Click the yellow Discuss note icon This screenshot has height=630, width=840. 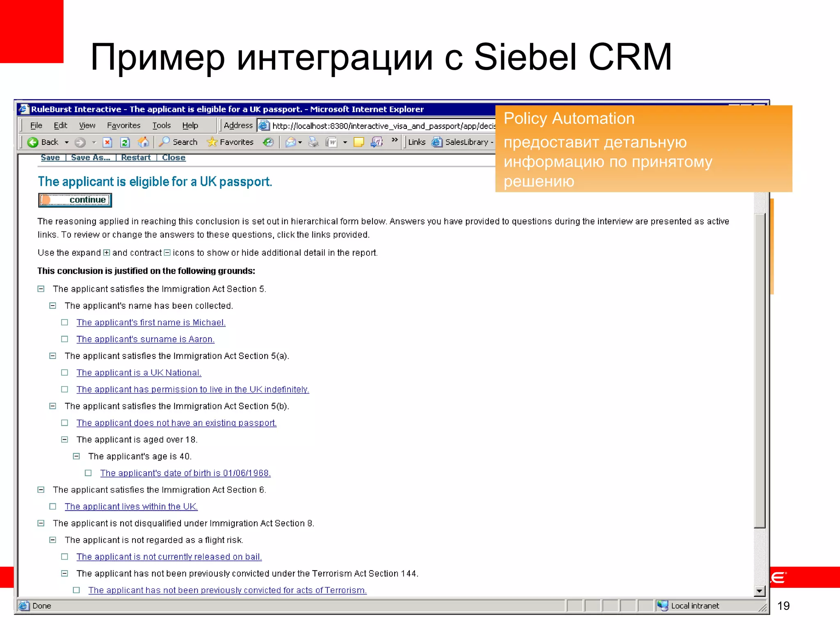[359, 142]
